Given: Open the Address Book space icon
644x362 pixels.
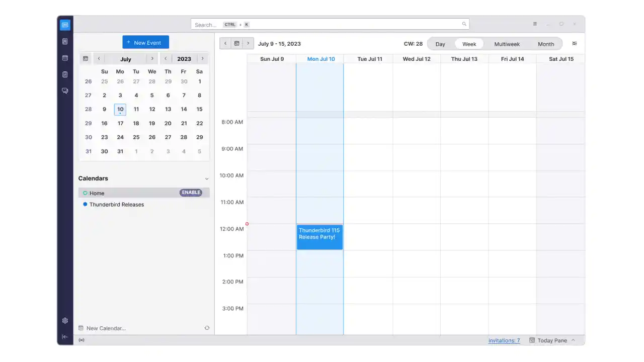Looking at the screenshot, I should point(65,41).
